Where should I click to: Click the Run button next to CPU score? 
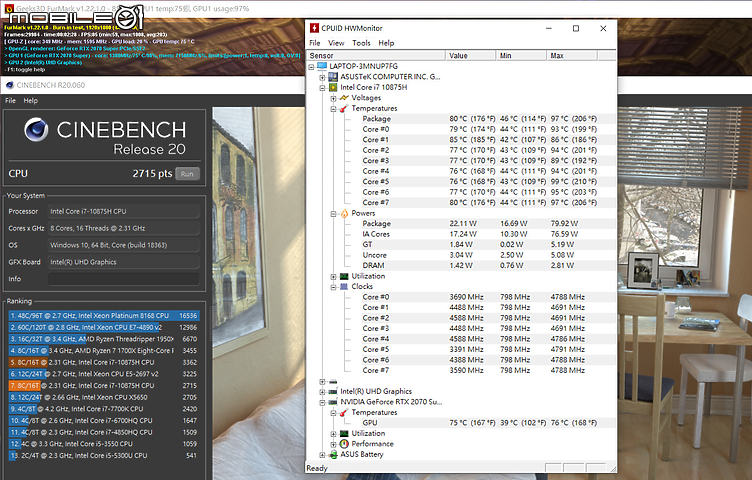pos(187,174)
